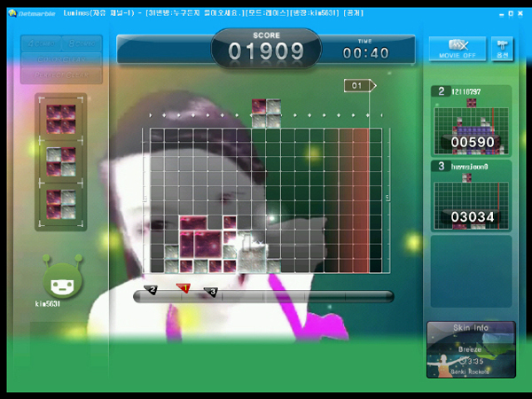Select the third next-block preview
The height and width of the screenshot is (399, 532).
click(61, 202)
